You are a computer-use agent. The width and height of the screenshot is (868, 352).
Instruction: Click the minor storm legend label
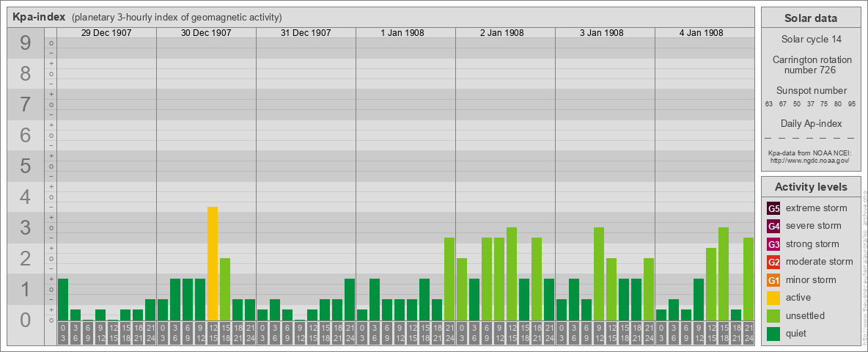[x=811, y=279]
